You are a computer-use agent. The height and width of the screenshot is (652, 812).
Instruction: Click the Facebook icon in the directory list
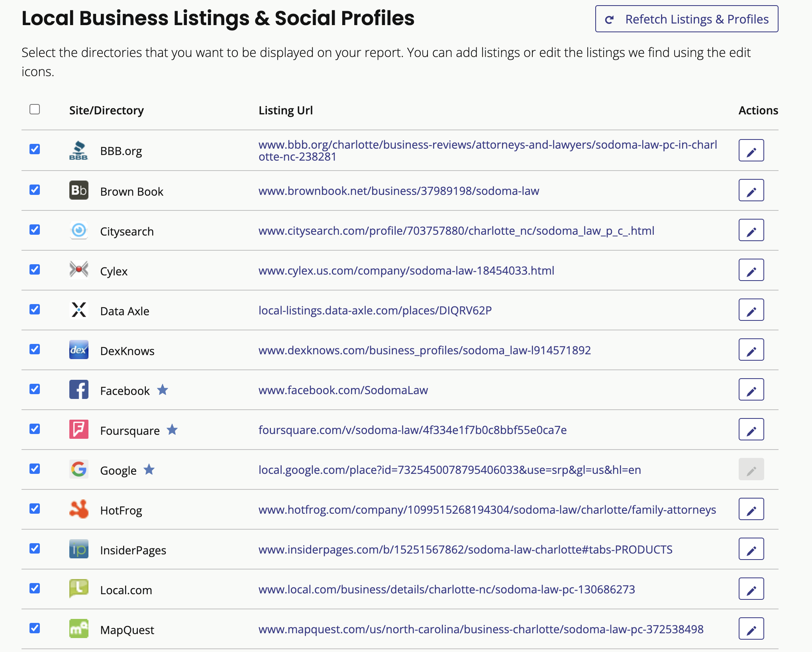coord(78,390)
